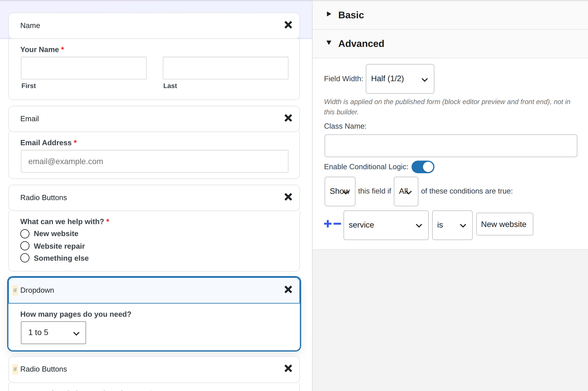The width and height of the screenshot is (588, 391).
Task: Select the Dropdown field header bar
Action: tap(154, 290)
